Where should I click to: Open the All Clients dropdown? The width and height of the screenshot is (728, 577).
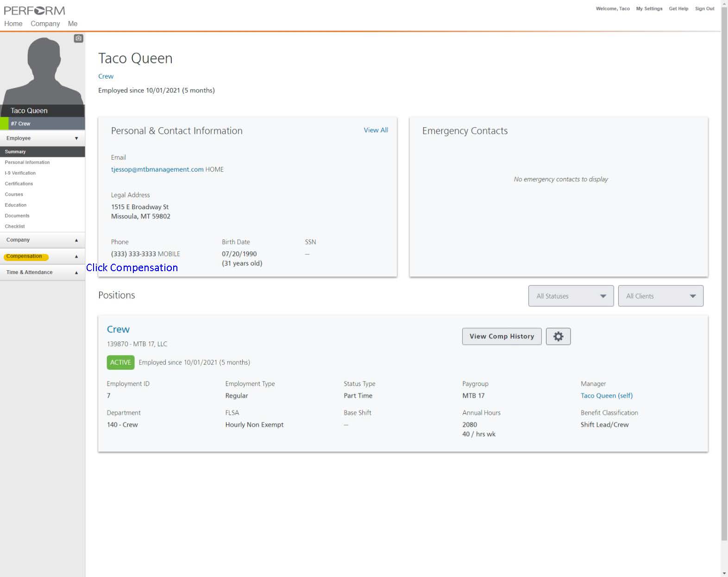(660, 296)
